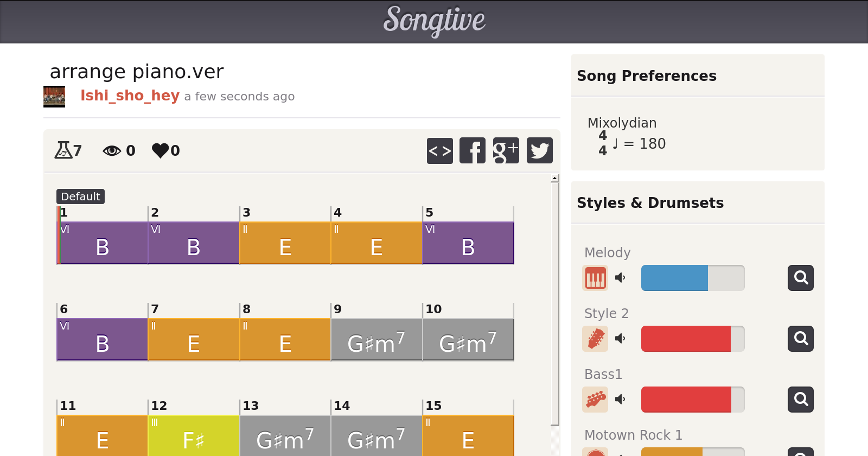Screen dimensions: 868x456
Task: Click the Melody piano instrument icon
Action: pos(595,278)
